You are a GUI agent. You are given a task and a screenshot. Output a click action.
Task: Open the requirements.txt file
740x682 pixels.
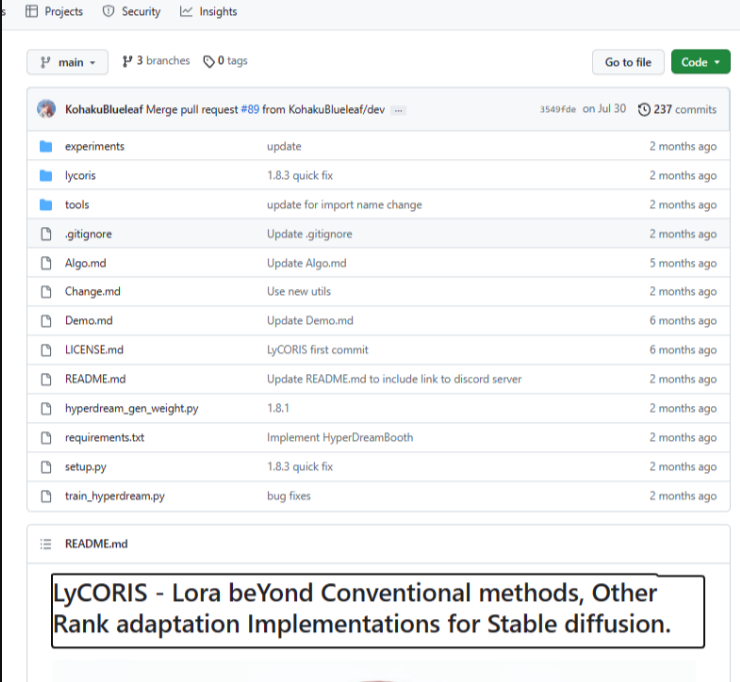tap(105, 438)
